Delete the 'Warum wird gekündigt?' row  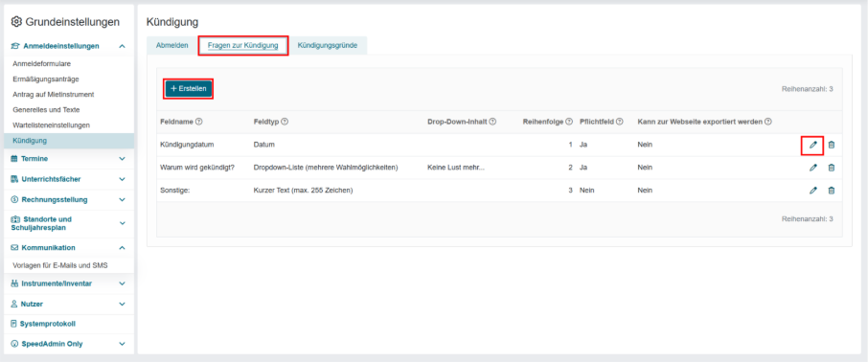pos(831,168)
